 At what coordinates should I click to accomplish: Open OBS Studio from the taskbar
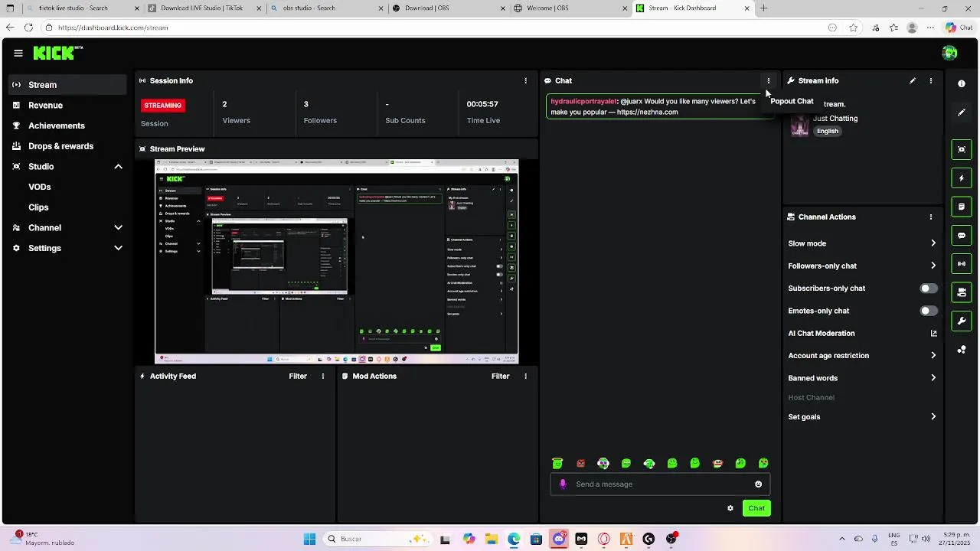tap(671, 539)
